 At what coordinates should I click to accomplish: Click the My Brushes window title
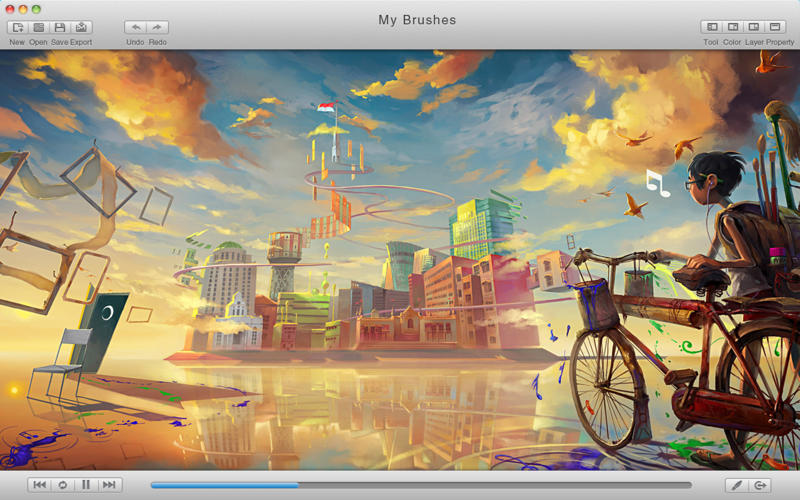(x=417, y=20)
